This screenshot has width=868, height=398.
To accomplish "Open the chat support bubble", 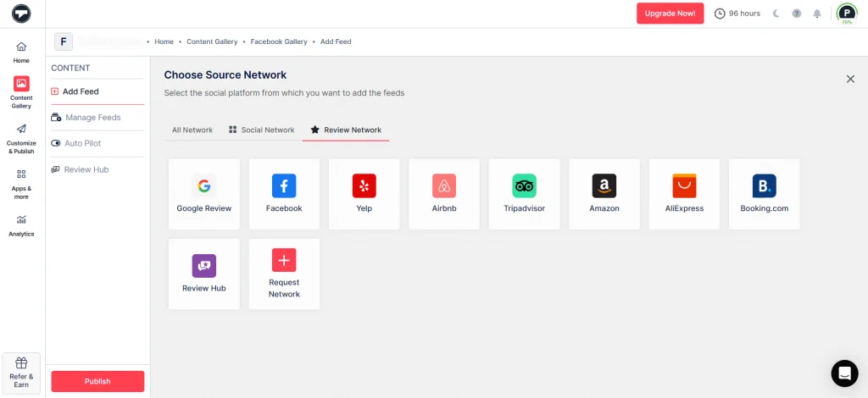I will coord(844,373).
